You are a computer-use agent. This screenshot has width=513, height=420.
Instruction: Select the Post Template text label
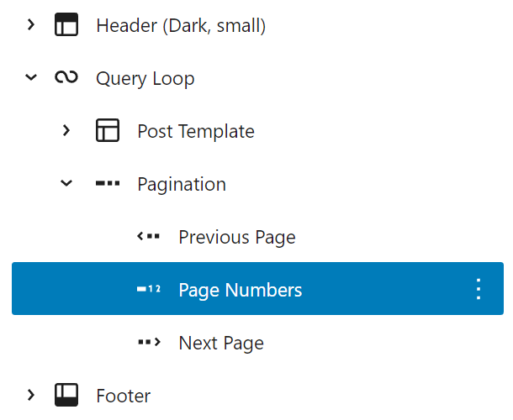(x=195, y=131)
